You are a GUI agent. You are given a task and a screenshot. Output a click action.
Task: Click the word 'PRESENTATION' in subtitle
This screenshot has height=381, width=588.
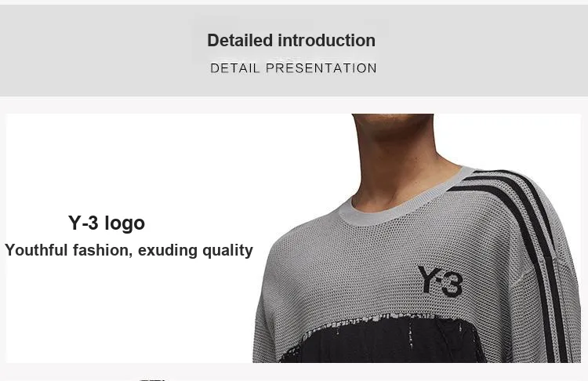[321, 68]
